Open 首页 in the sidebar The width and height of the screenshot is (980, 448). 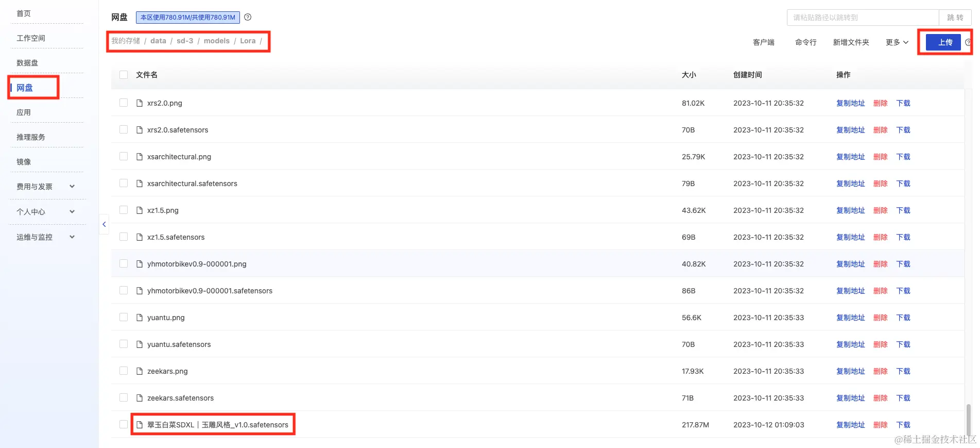(24, 13)
